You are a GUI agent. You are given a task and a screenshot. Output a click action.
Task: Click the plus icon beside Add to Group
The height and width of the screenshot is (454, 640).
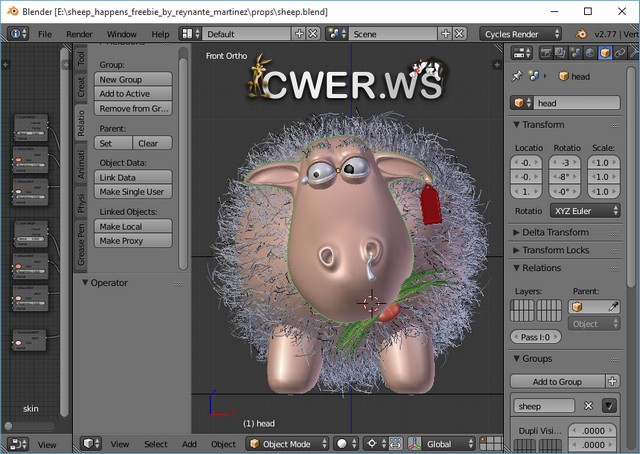tap(612, 381)
